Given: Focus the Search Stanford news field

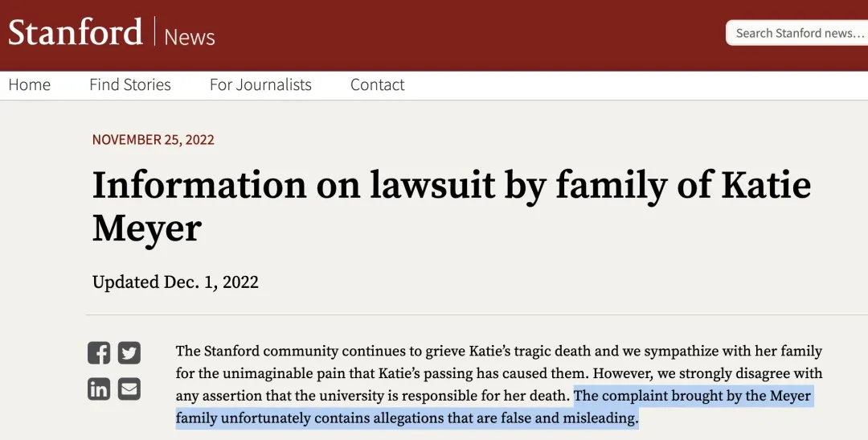Looking at the screenshot, I should click(x=799, y=33).
